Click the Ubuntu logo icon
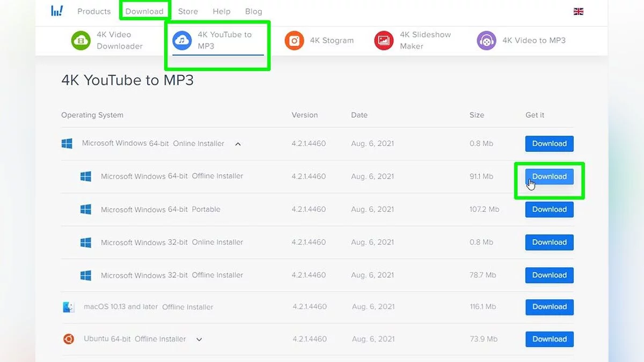 pyautogui.click(x=69, y=339)
